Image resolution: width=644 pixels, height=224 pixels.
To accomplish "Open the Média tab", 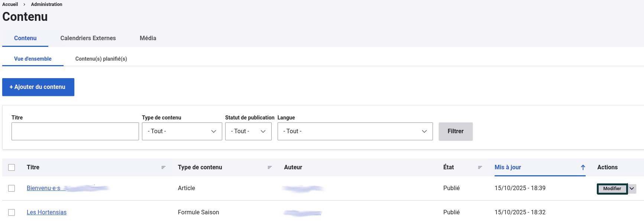I will tap(148, 38).
